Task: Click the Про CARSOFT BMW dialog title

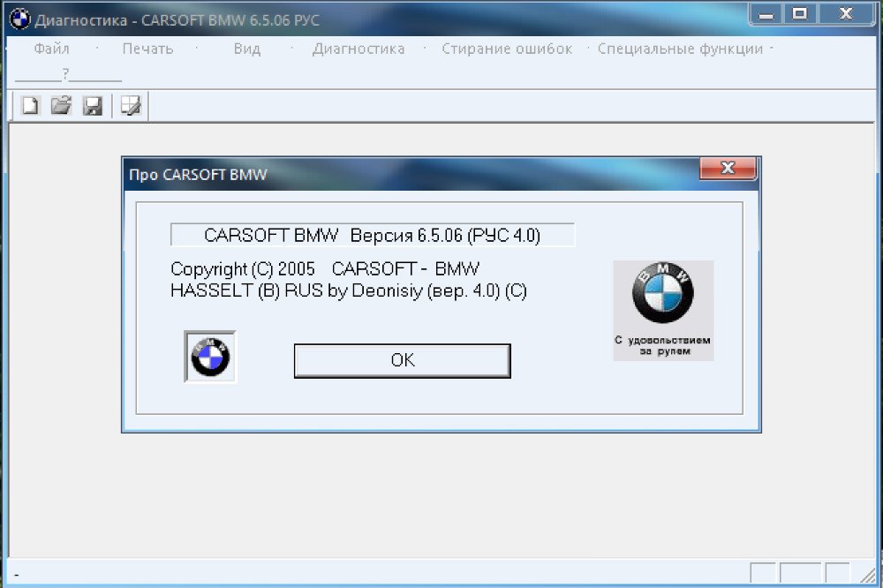Action: (x=198, y=175)
